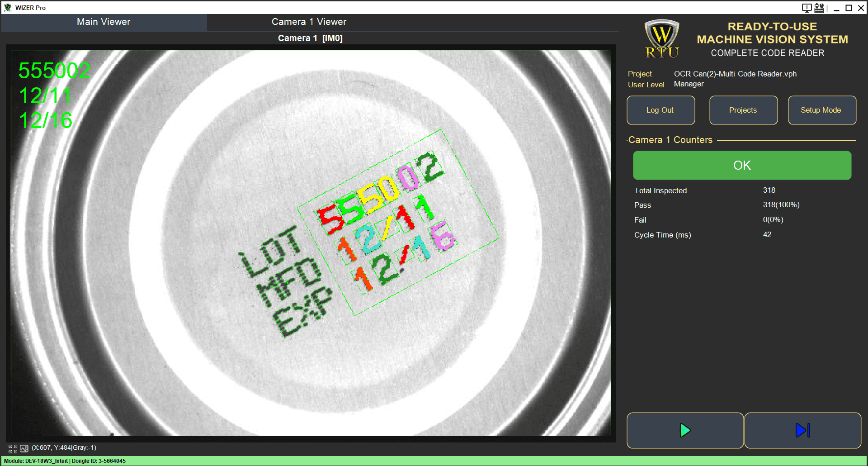Click the READY-TO-USE MACHINE VISION SYSTEM heading
This screenshot has width=868, height=466.
(772, 33)
